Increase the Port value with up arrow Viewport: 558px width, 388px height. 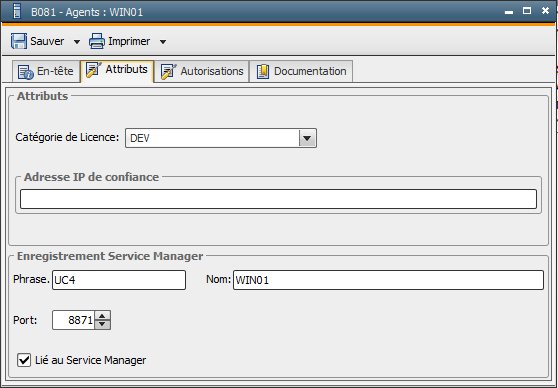[102, 315]
